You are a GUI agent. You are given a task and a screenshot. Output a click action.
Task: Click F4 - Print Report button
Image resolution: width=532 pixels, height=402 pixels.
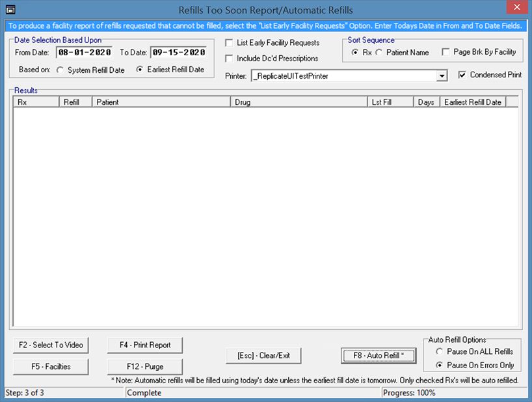coord(145,345)
